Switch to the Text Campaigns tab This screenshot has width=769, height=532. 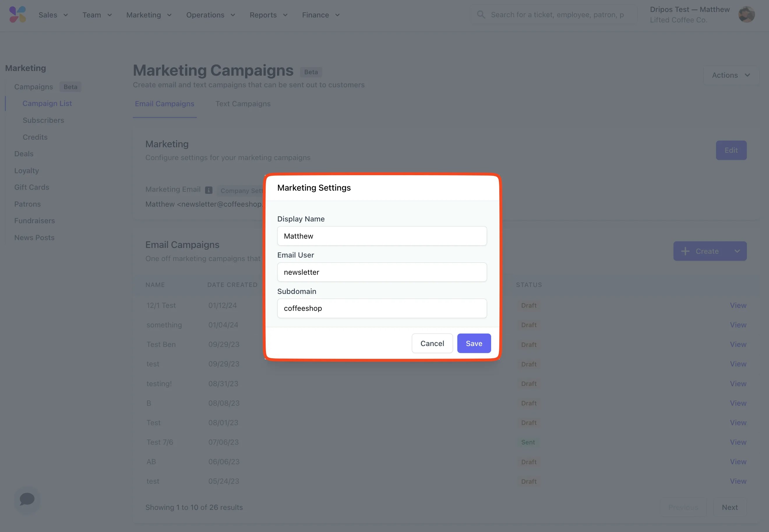click(x=243, y=104)
